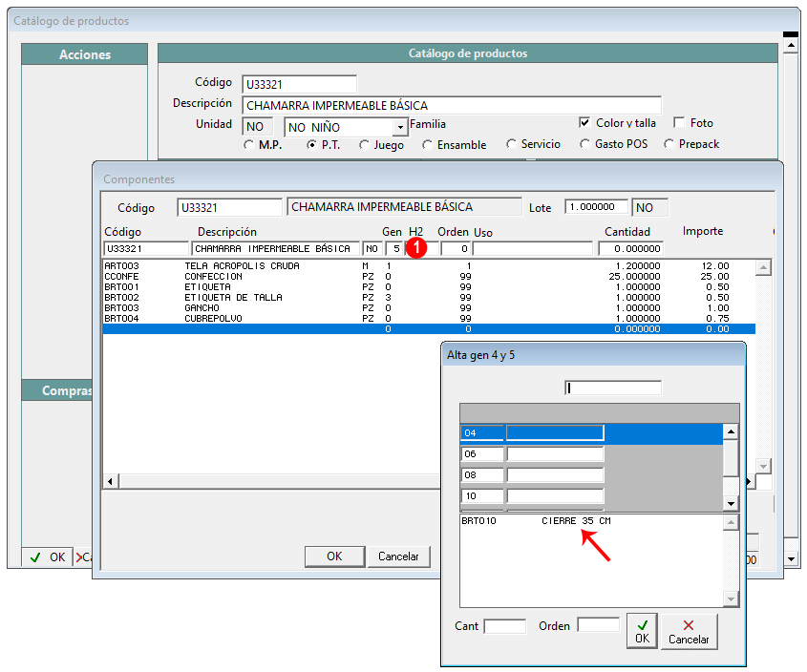The height and width of the screenshot is (672, 807).
Task: Click the size 08 label cell
Action: click(x=481, y=475)
